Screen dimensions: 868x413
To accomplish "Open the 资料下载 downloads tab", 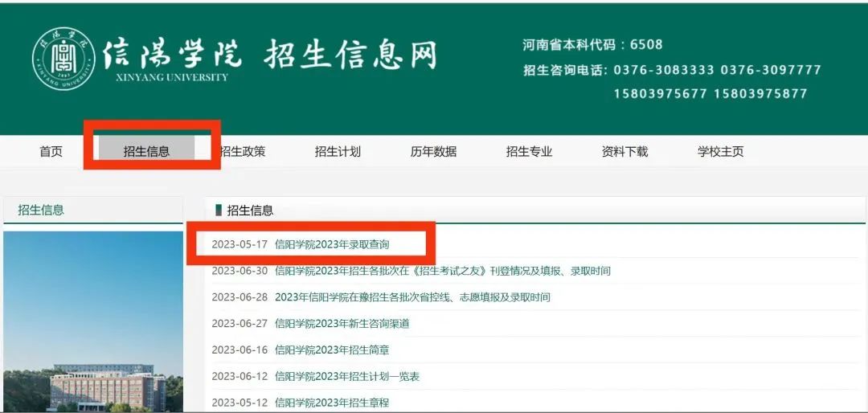I will [x=624, y=151].
